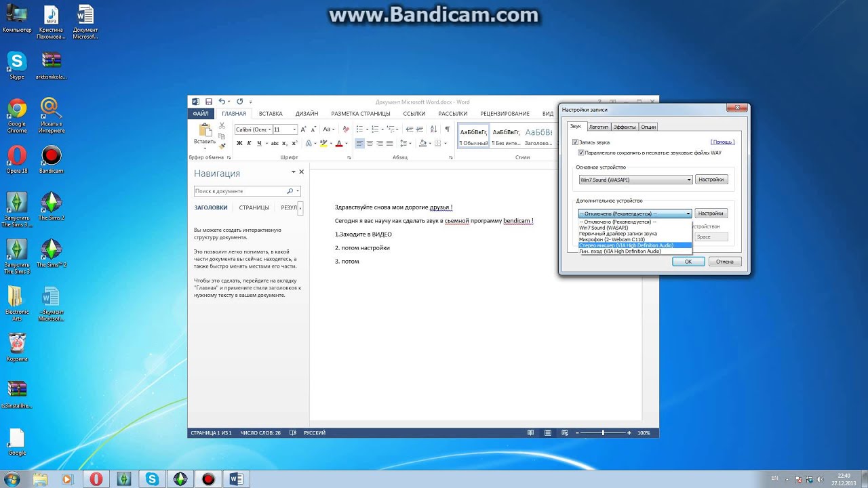The image size is (868, 488).
Task: Click the Cut scissors icon
Action: (x=222, y=125)
